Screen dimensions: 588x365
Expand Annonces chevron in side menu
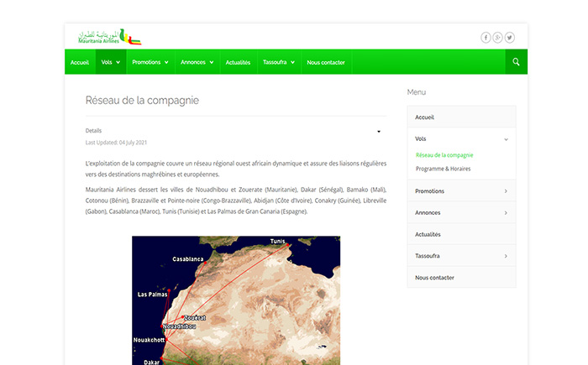506,213
